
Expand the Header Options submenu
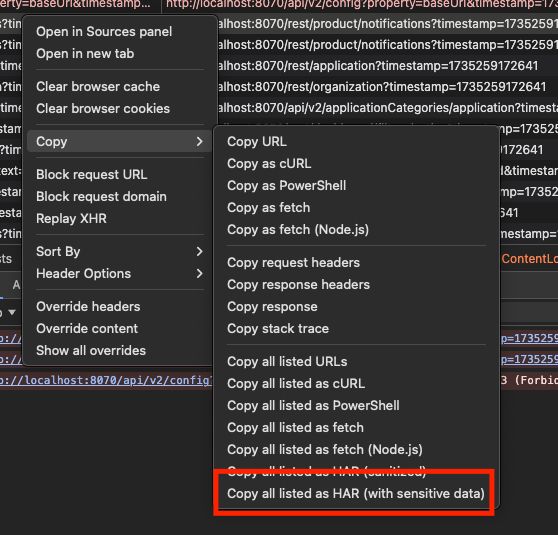coord(120,274)
